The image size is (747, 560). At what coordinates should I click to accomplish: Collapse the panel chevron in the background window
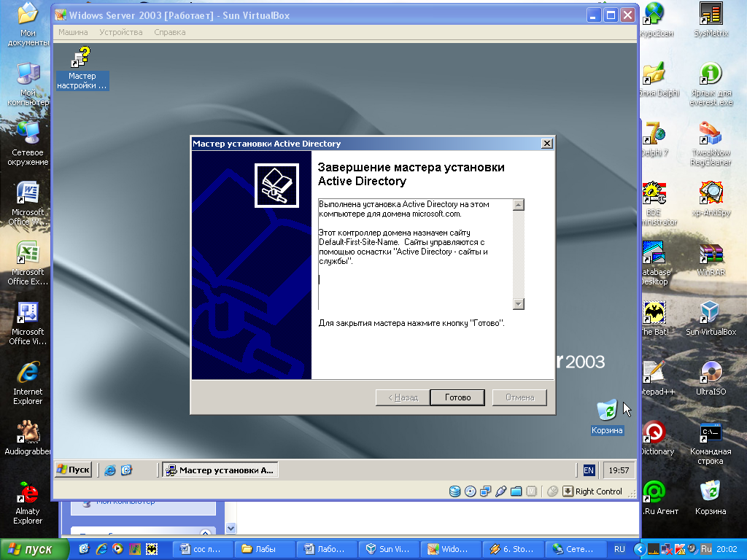tap(205, 532)
